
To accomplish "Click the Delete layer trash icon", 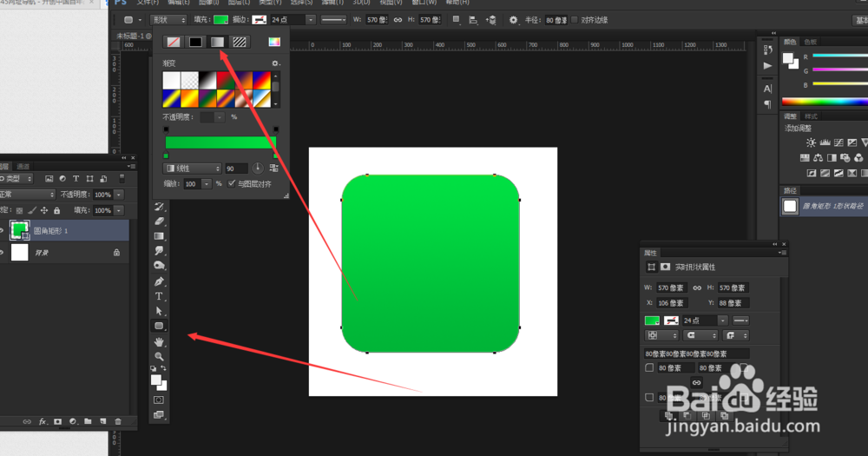I will pyautogui.click(x=118, y=421).
